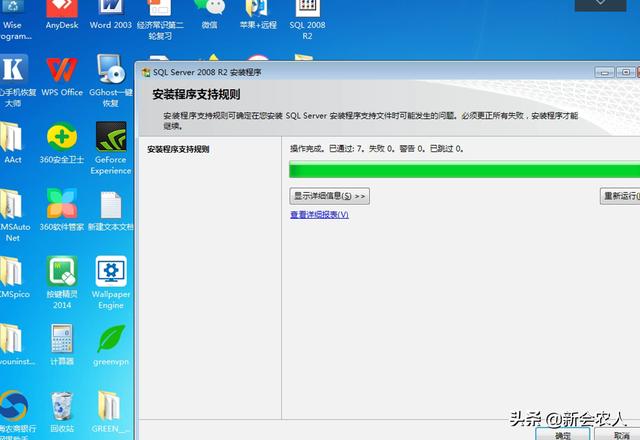Click the 确定 button in the installer

pos(563,434)
